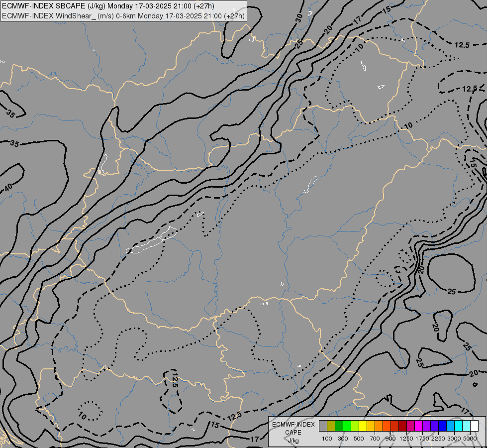Pick the brick red swatch right of 900 tick
Image resolution: width=487 pixels, height=448 pixels.
[x=395, y=426]
